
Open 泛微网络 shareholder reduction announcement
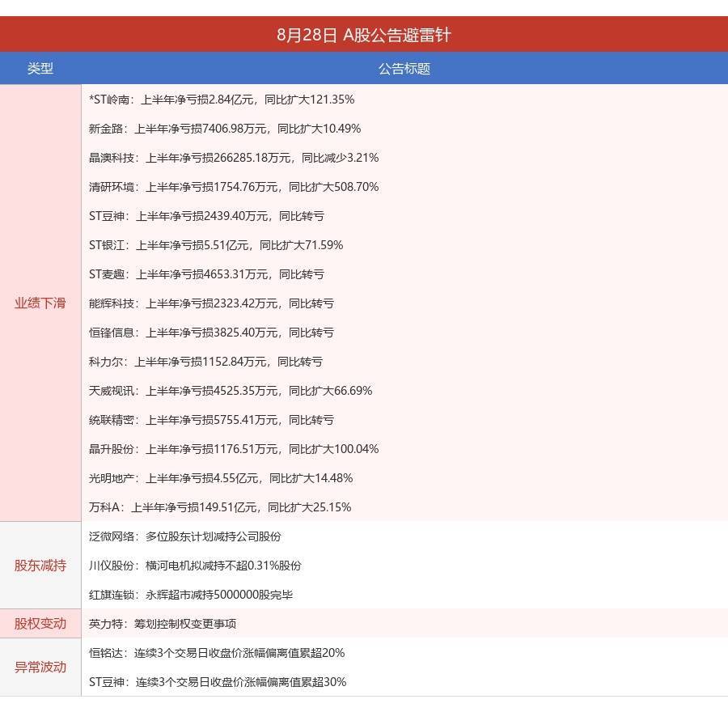tap(184, 536)
